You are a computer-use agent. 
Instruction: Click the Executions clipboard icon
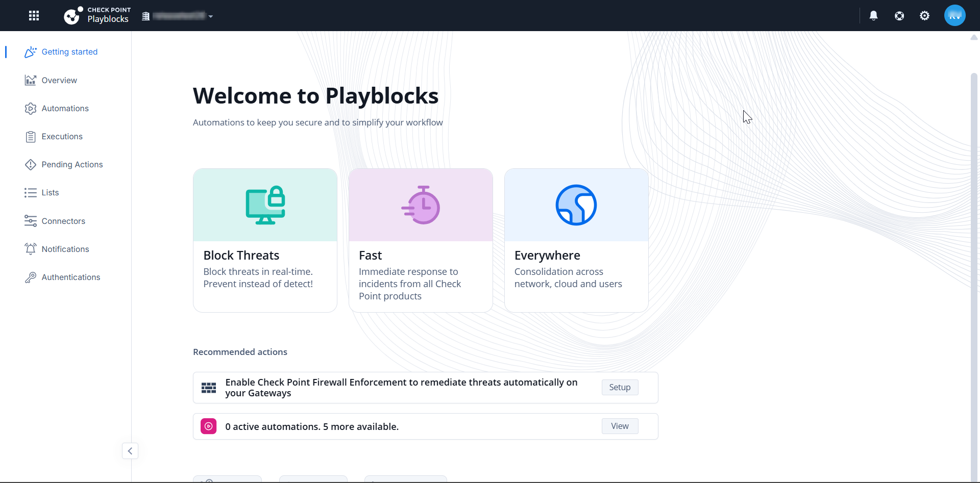coord(31,137)
